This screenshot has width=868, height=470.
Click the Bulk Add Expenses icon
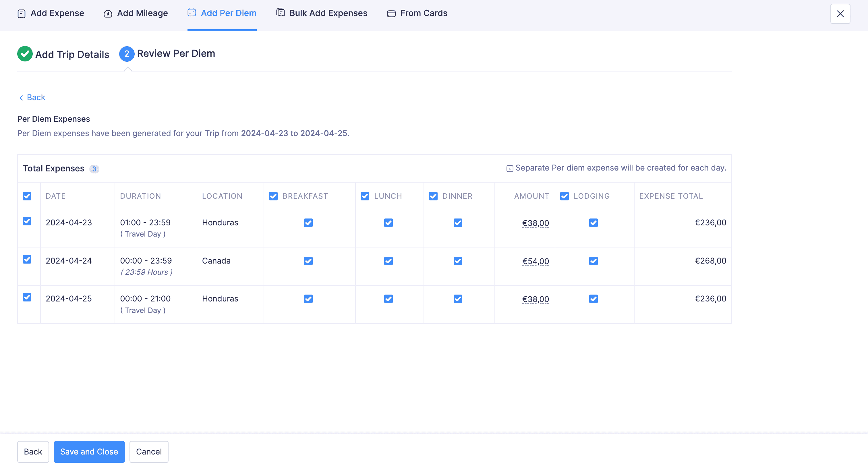coord(280,12)
